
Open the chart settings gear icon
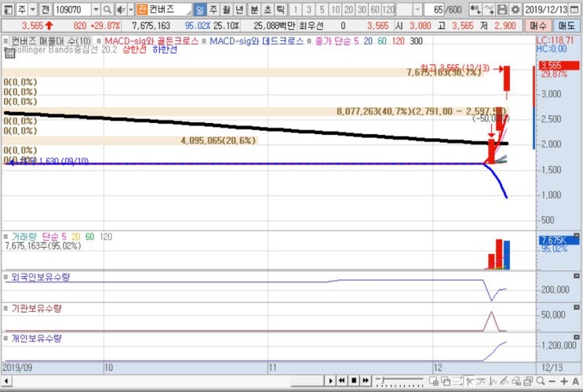[x=516, y=9]
